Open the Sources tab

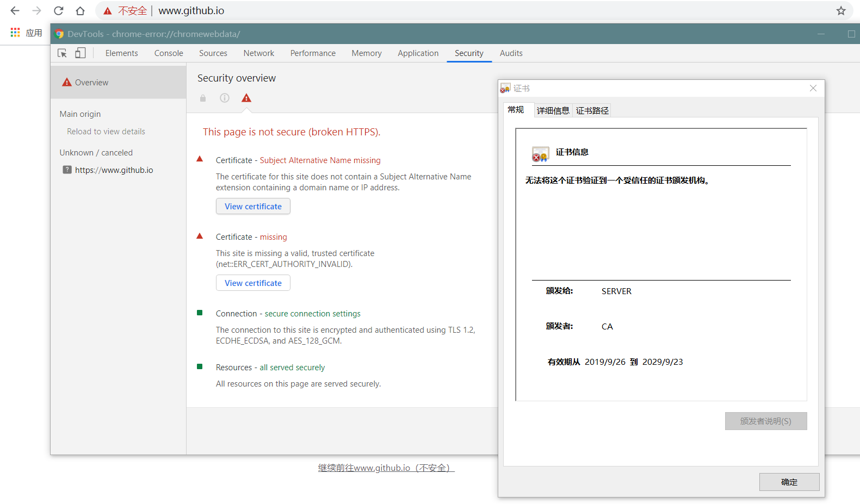(213, 53)
